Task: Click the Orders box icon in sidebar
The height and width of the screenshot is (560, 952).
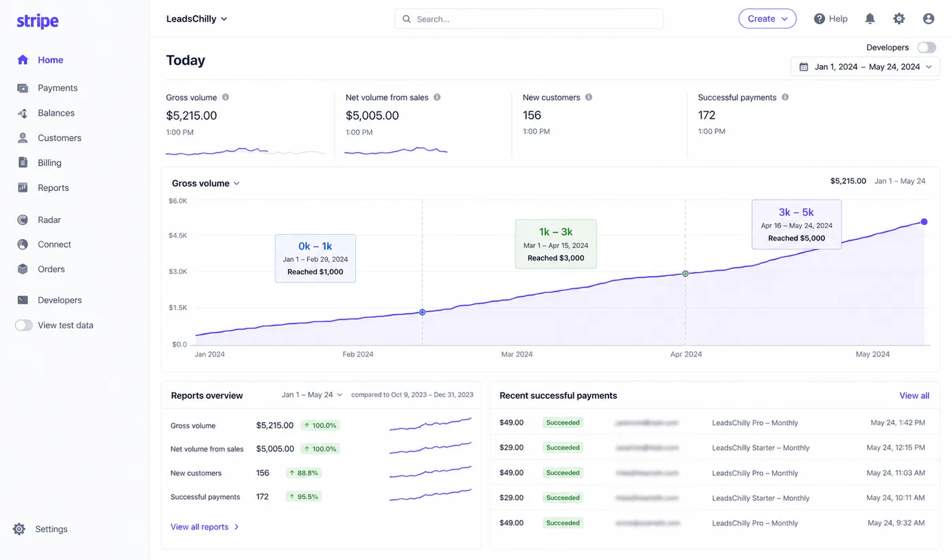Action: tap(23, 269)
